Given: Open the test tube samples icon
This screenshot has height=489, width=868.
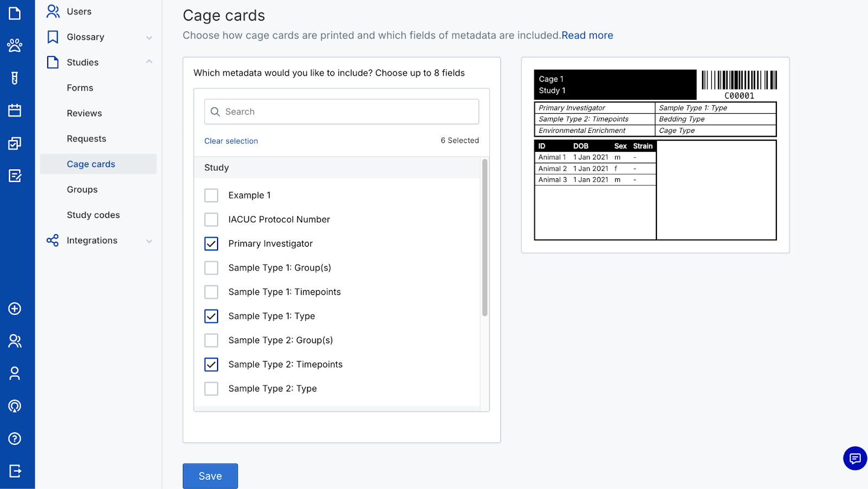Looking at the screenshot, I should click(x=15, y=78).
